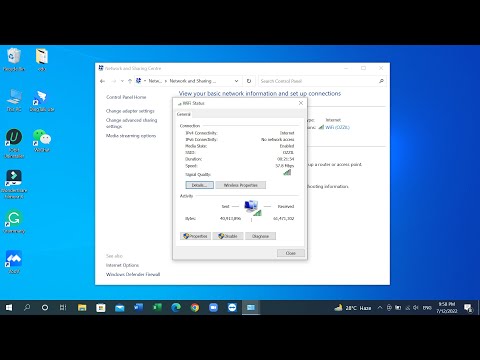Launch the WeChat desktop shortcut
The image size is (480, 360).
pyautogui.click(x=42, y=140)
